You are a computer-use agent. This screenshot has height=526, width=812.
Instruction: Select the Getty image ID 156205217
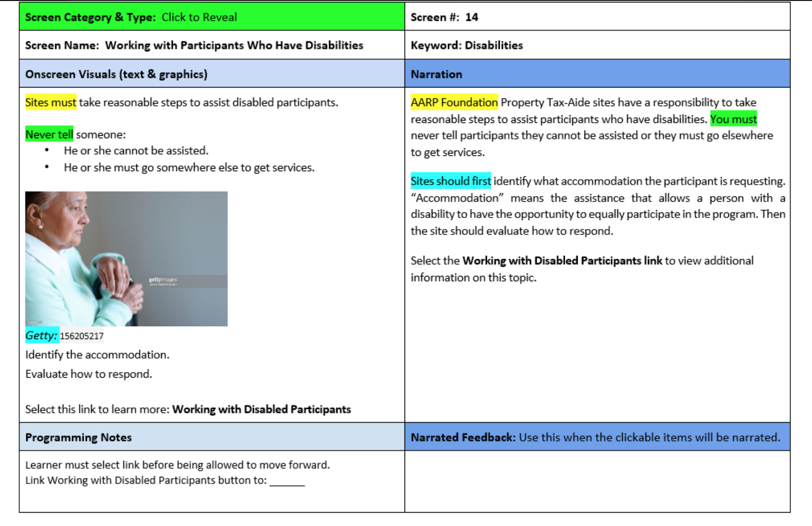point(82,336)
